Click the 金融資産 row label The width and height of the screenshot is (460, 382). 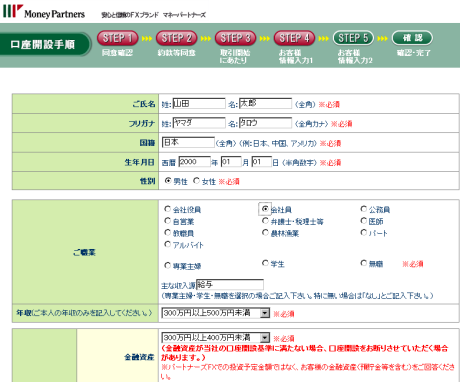(139, 357)
